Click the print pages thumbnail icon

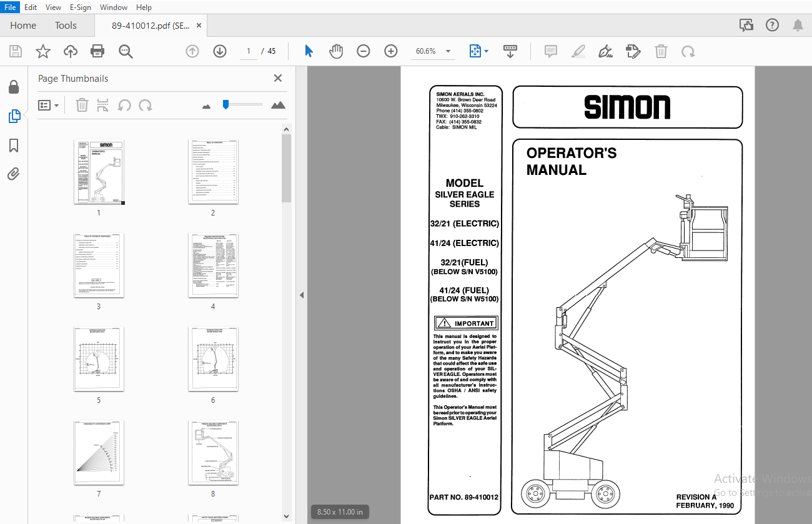coord(103,105)
